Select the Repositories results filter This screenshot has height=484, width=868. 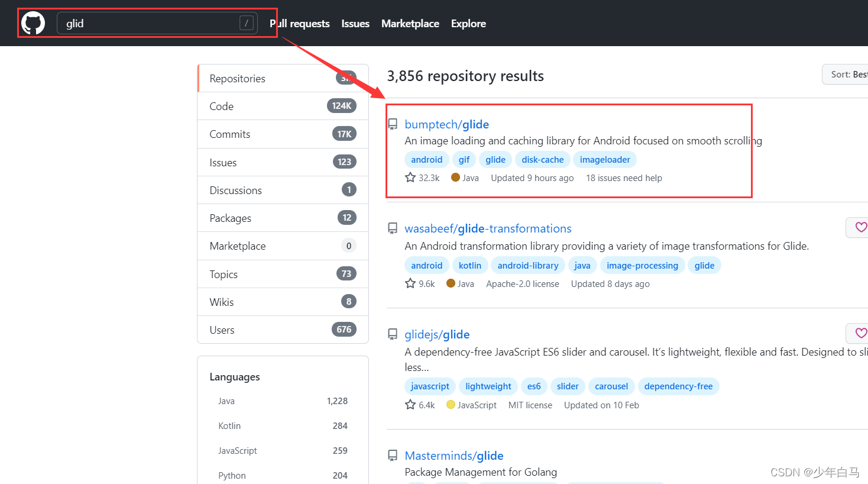click(x=283, y=79)
